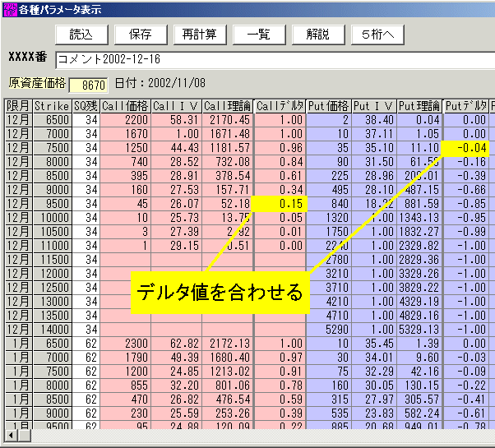The width and height of the screenshot is (495, 448).
Task: Select Call price cell 2200
Action: (126, 120)
